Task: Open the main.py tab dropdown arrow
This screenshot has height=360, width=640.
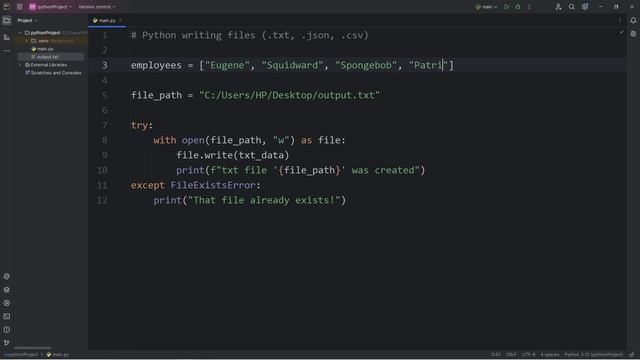Action: pyautogui.click(x=120, y=20)
